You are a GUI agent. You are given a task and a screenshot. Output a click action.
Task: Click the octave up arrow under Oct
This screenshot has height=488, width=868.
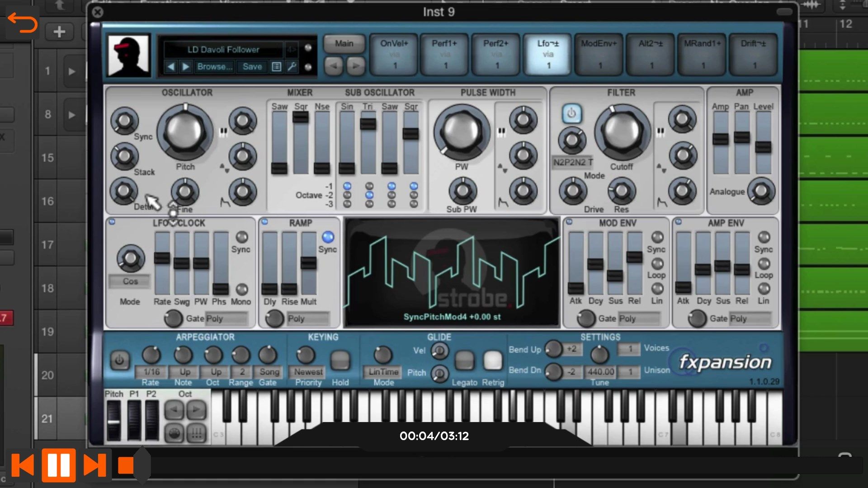[x=196, y=410]
